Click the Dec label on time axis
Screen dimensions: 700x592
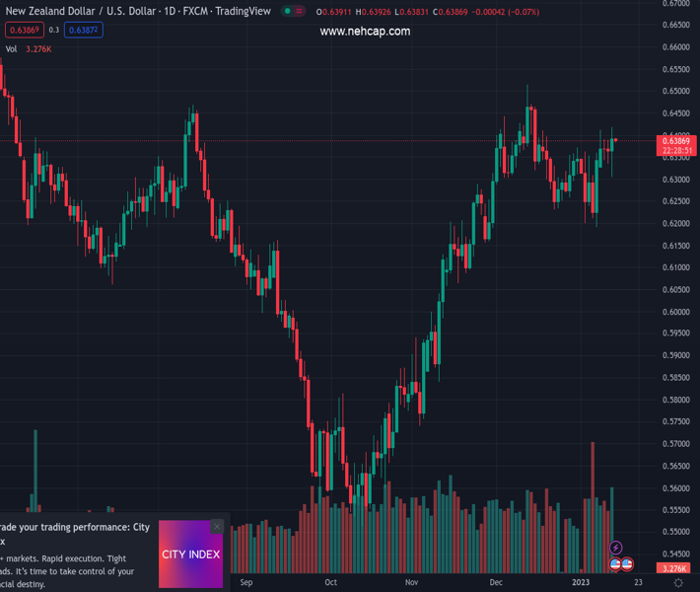(x=496, y=583)
